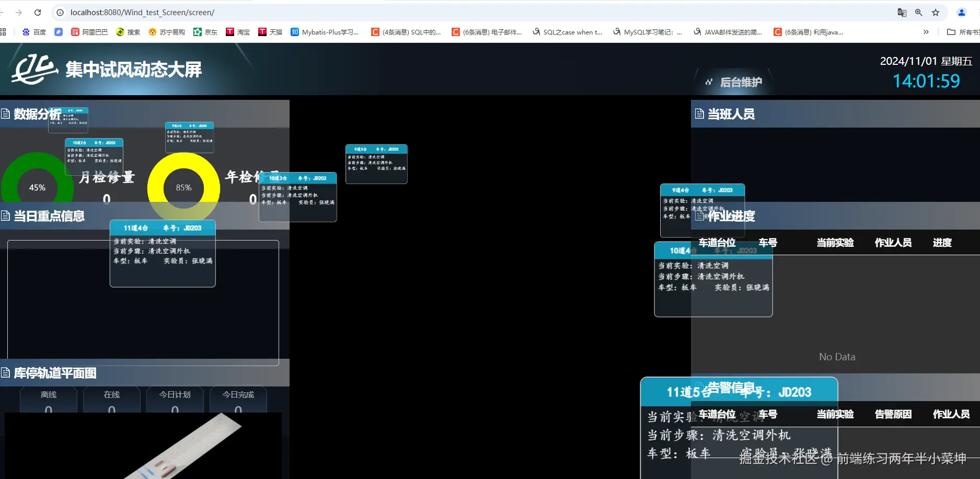Click the track layout plan image
The image size is (980, 479).
point(143,446)
